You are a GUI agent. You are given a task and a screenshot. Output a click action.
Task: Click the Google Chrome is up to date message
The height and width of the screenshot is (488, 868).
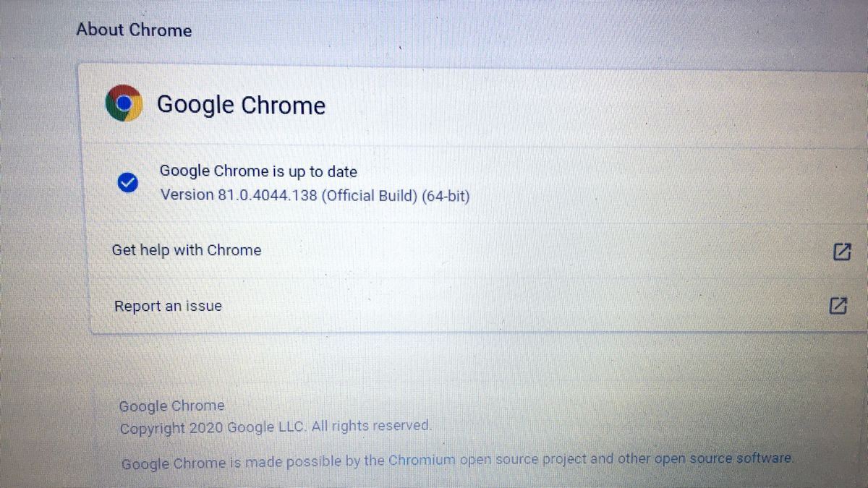(258, 172)
